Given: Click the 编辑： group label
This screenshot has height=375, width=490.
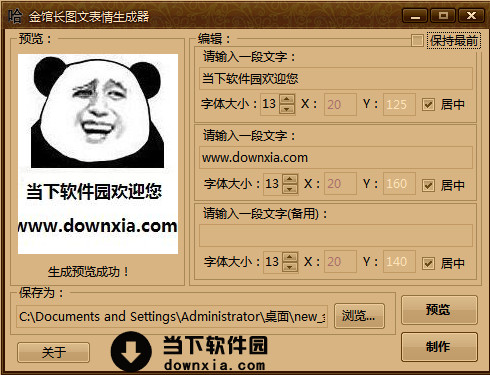Looking at the screenshot, I should [x=214, y=39].
